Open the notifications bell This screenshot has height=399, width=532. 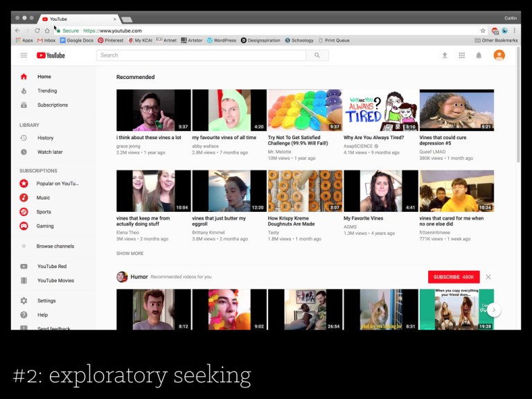pyautogui.click(x=478, y=55)
